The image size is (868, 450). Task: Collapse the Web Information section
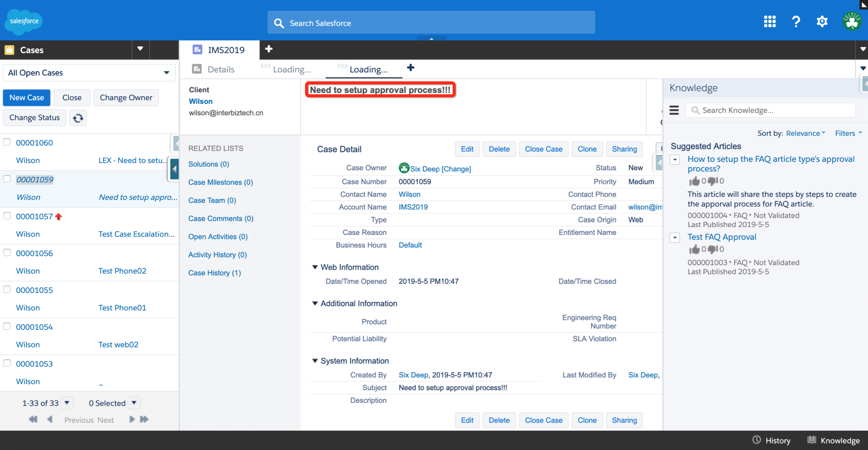point(315,267)
